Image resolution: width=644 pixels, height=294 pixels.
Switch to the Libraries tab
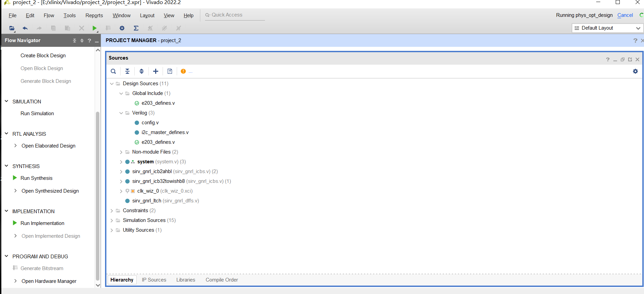coord(185,280)
